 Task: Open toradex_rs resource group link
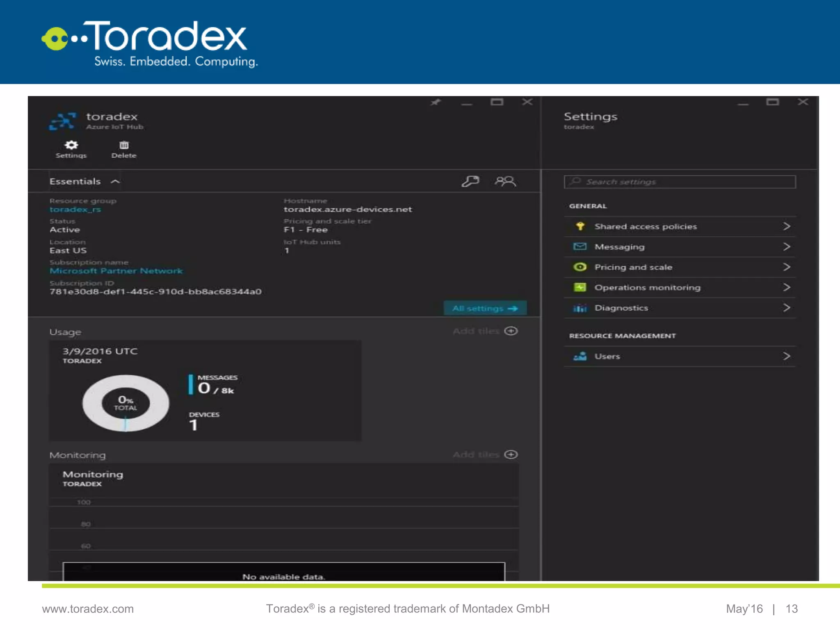(x=75, y=210)
